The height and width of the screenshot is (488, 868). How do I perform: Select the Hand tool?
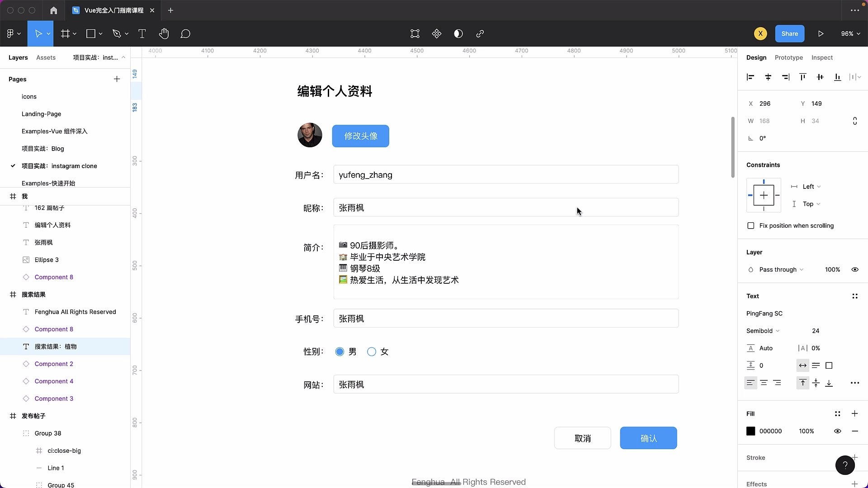[x=164, y=33]
